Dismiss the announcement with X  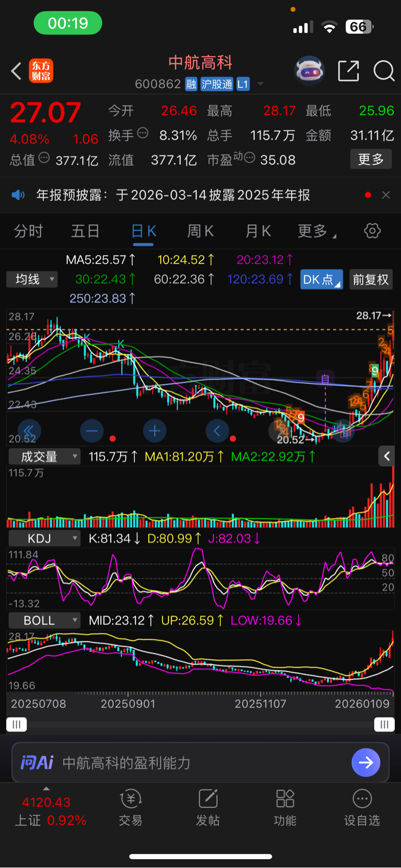click(386, 195)
